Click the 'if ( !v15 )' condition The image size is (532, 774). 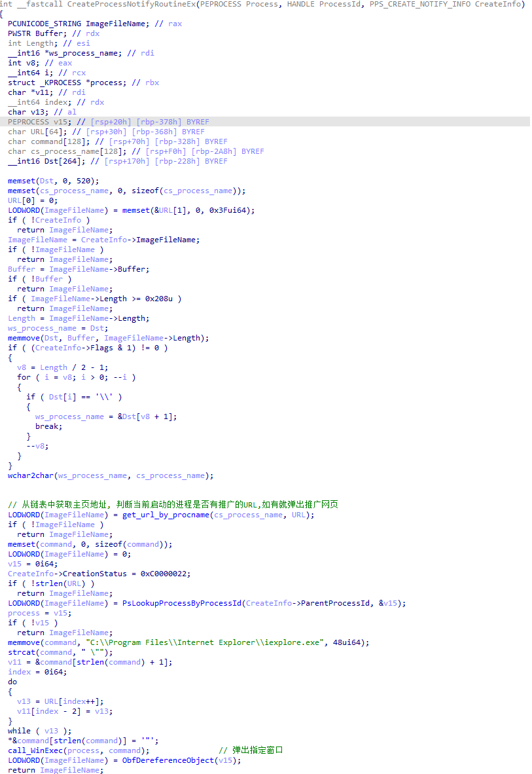pos(33,623)
